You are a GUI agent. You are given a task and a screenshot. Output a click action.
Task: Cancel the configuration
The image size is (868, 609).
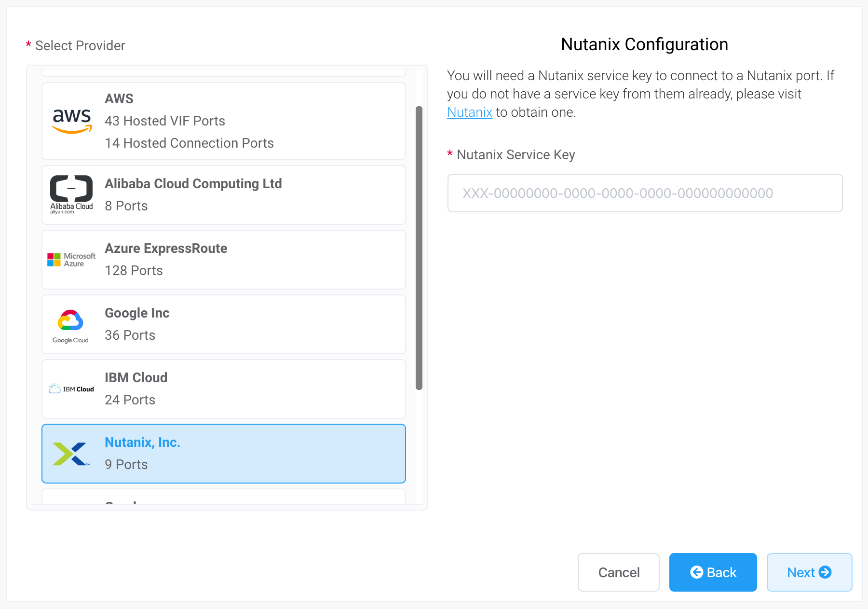click(619, 572)
